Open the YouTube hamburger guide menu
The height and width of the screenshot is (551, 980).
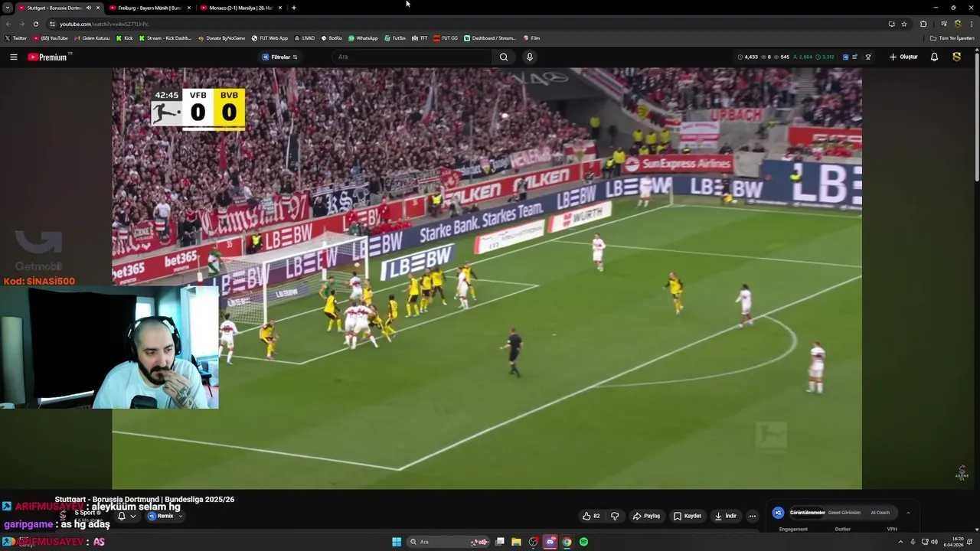(13, 57)
